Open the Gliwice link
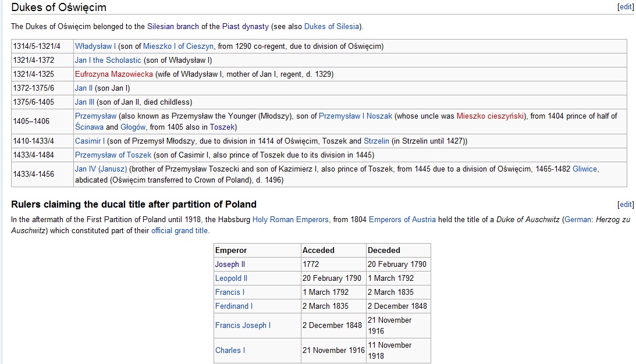The height and width of the screenshot is (364, 636). point(585,169)
